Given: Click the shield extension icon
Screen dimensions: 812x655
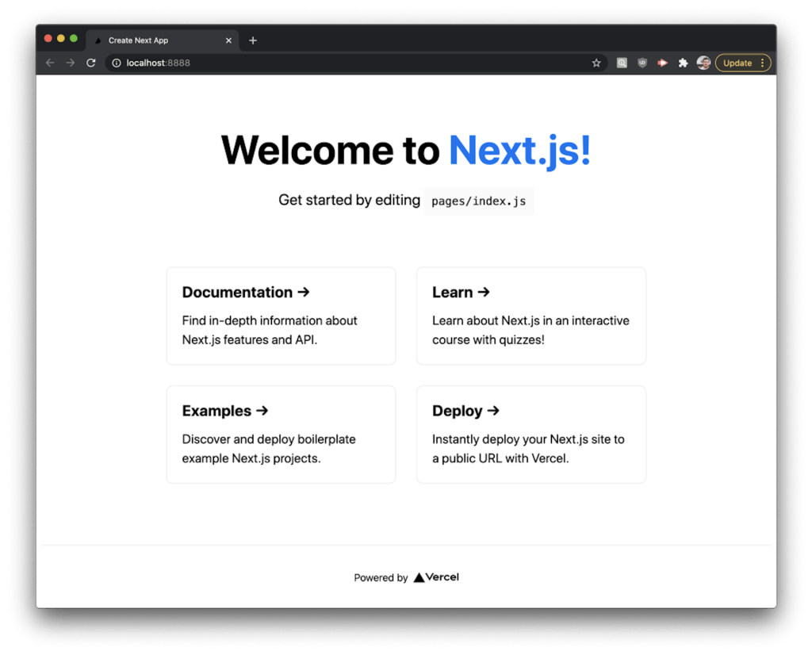Looking at the screenshot, I should click(642, 63).
